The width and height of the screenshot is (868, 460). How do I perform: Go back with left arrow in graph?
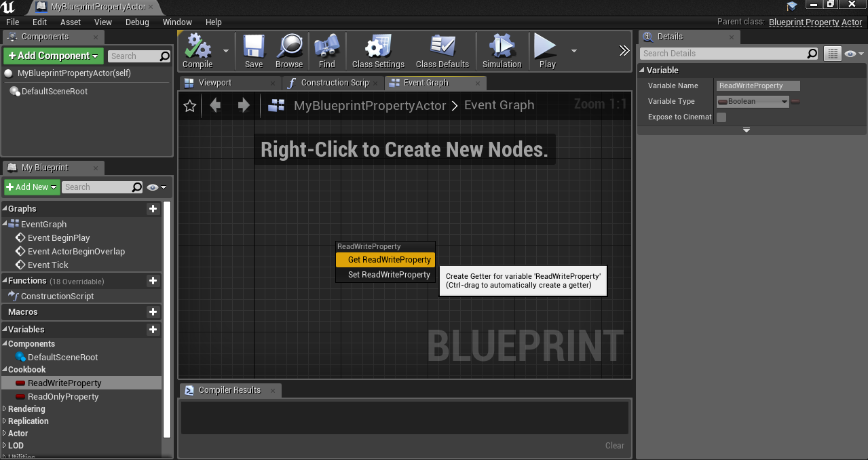click(215, 105)
